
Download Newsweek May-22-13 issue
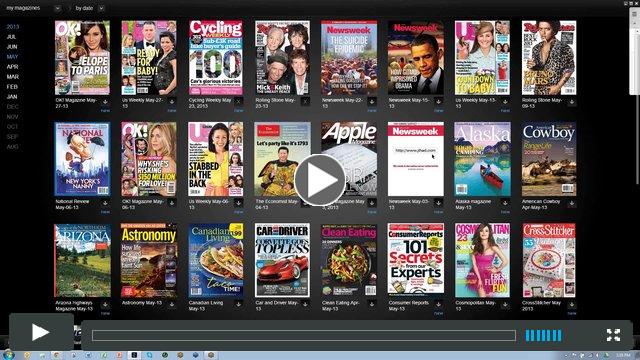pyautogui.click(x=372, y=102)
